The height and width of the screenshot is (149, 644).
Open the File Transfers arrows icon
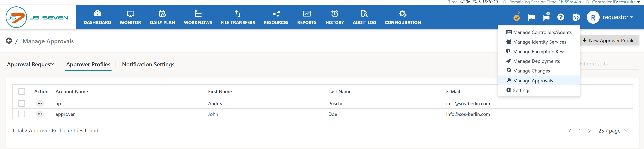click(x=238, y=13)
